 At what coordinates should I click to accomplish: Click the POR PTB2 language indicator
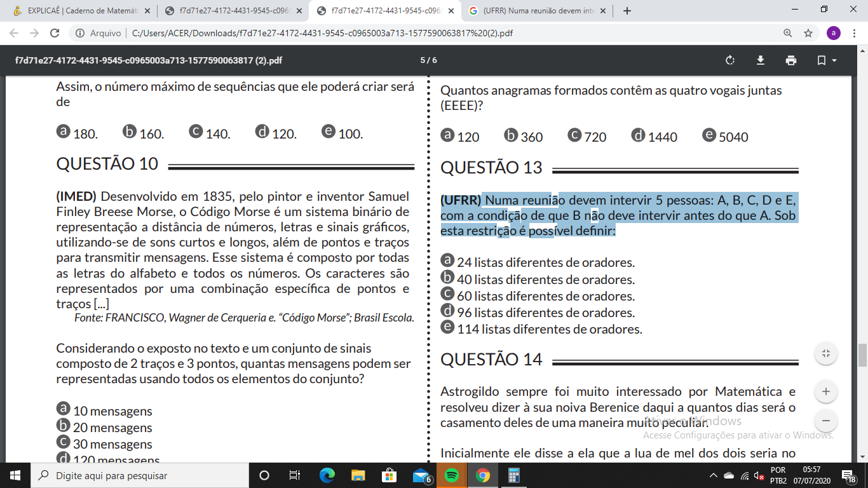pyautogui.click(x=778, y=475)
